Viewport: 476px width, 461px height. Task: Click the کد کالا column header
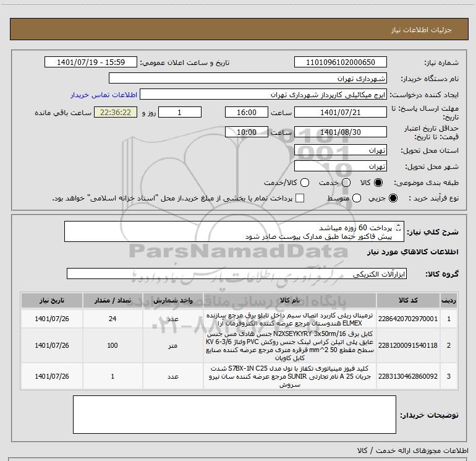(408, 300)
